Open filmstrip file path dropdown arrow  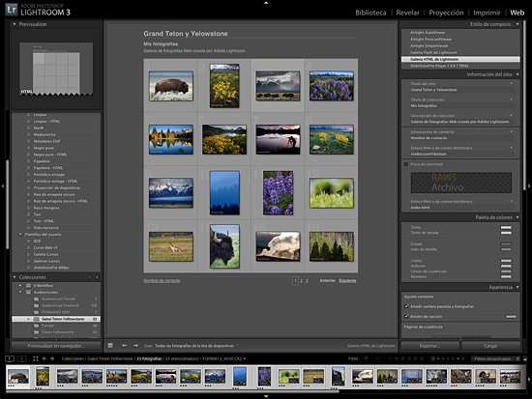245,358
